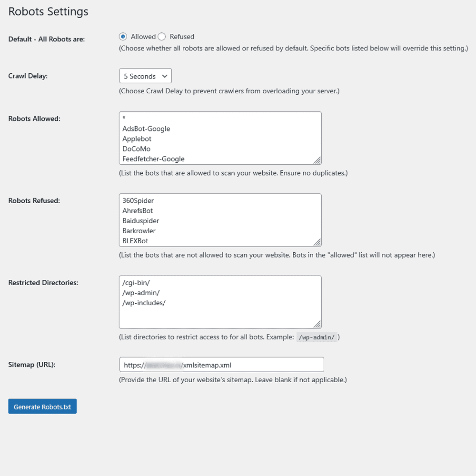Viewport: 476px width, 476px height.
Task: Place cursor on the AhrefsBot line
Action: coord(138,211)
